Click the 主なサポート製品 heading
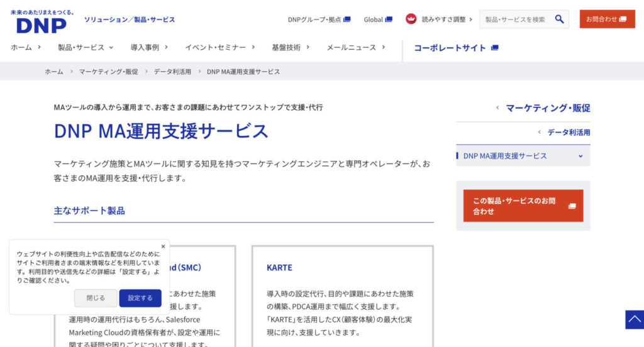The width and height of the screenshot is (644, 347). pos(89,211)
